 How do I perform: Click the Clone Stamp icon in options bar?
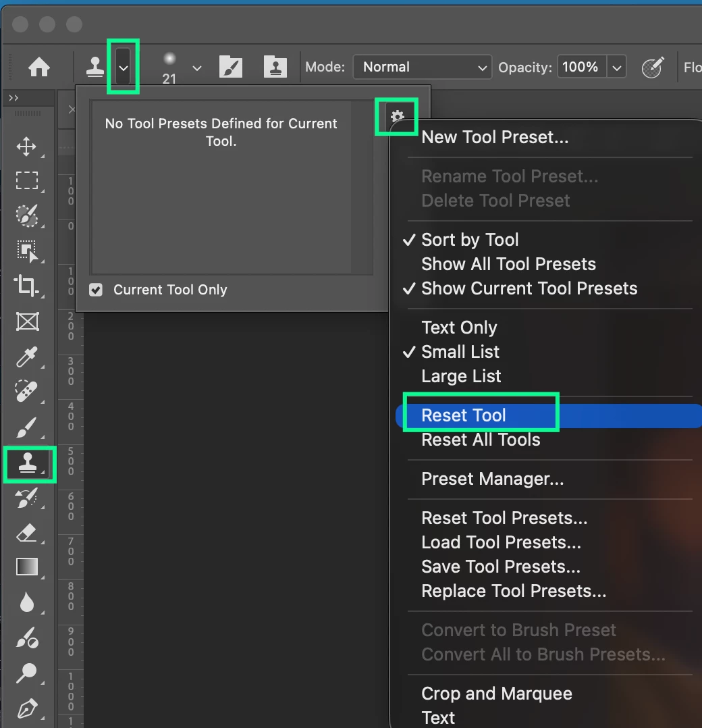[95, 68]
